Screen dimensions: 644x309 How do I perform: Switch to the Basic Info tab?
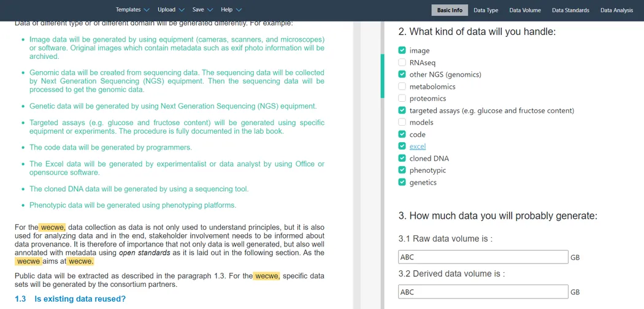pyautogui.click(x=450, y=10)
